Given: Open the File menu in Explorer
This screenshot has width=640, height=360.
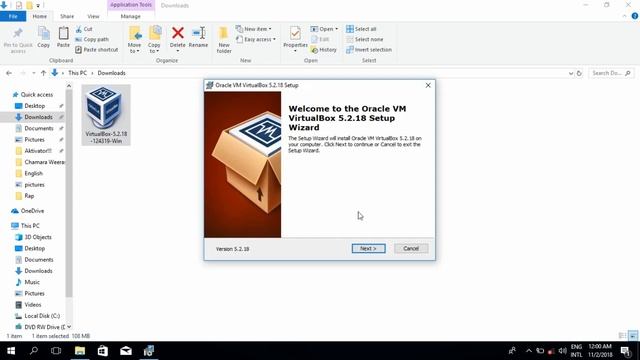Looking at the screenshot, I should tap(13, 16).
